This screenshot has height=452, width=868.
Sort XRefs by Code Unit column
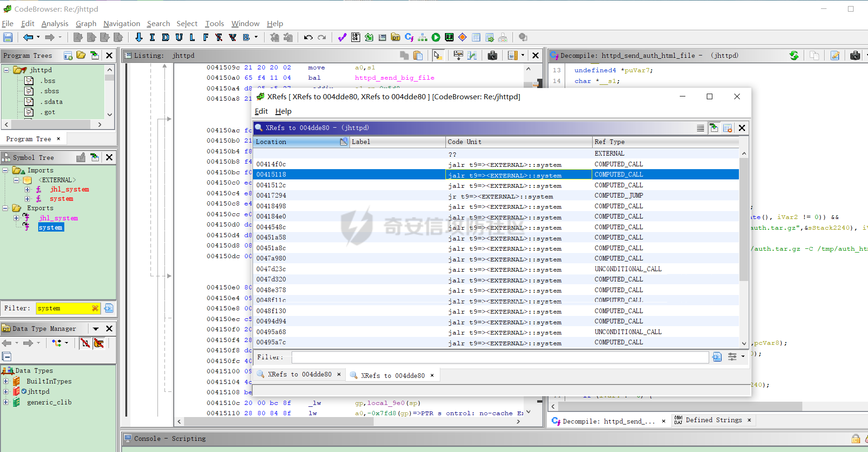[x=519, y=142]
